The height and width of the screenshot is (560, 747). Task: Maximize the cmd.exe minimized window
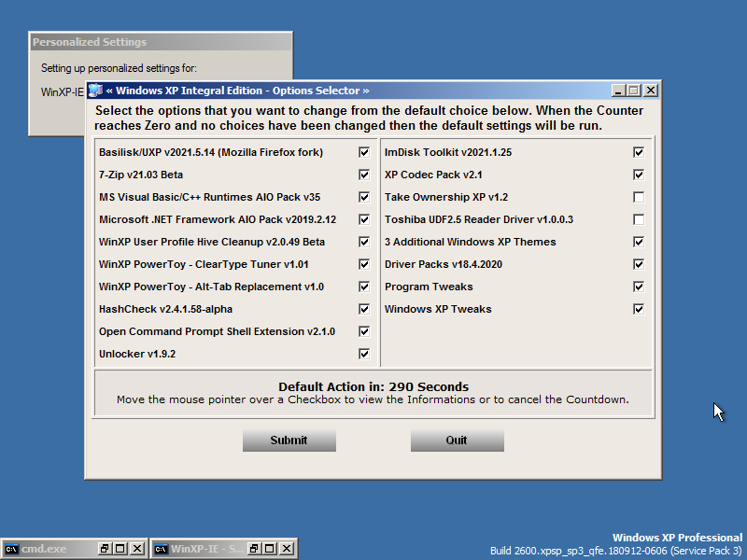[x=120, y=549]
